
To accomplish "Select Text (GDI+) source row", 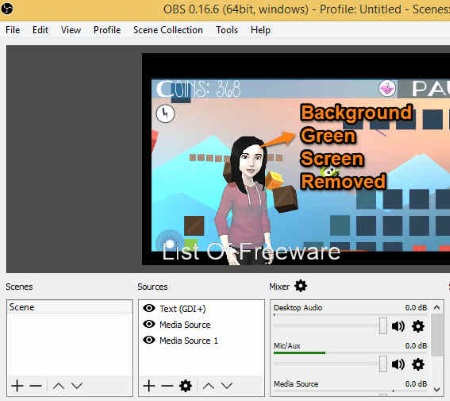I will (201, 308).
